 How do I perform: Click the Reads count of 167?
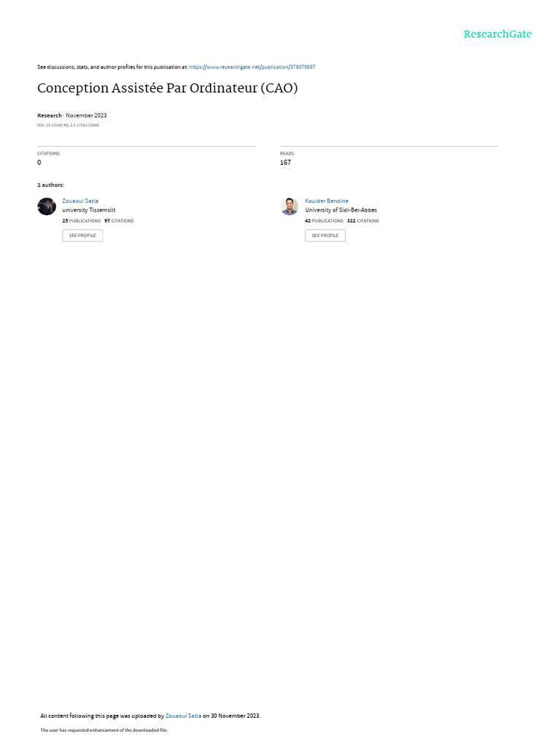coord(285,163)
